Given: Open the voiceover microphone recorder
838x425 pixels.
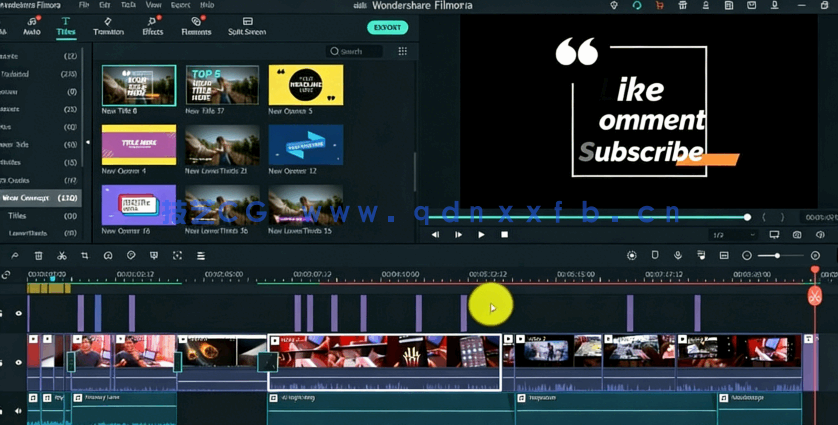Looking at the screenshot, I should click(x=678, y=256).
